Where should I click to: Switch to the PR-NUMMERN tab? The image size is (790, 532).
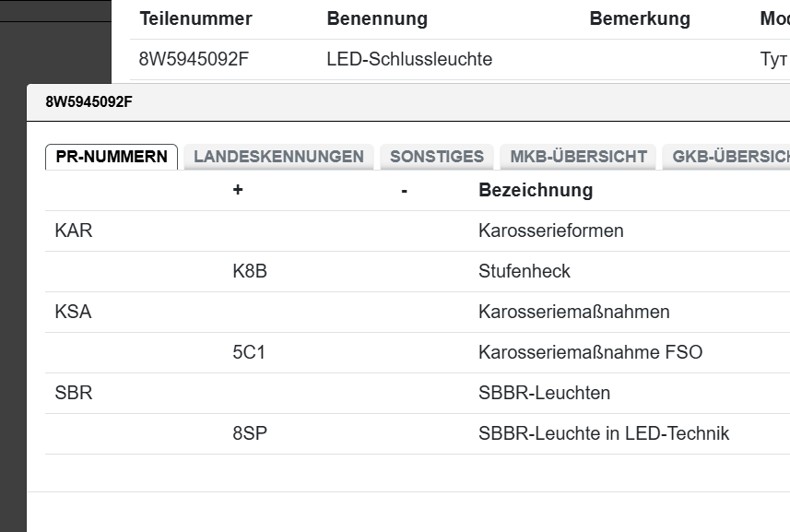[x=112, y=157]
